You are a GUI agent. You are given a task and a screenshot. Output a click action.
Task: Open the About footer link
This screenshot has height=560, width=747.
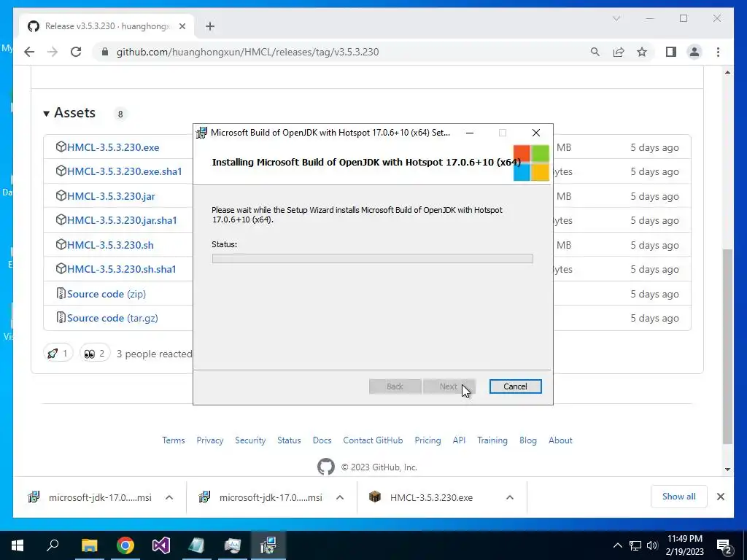560,440
